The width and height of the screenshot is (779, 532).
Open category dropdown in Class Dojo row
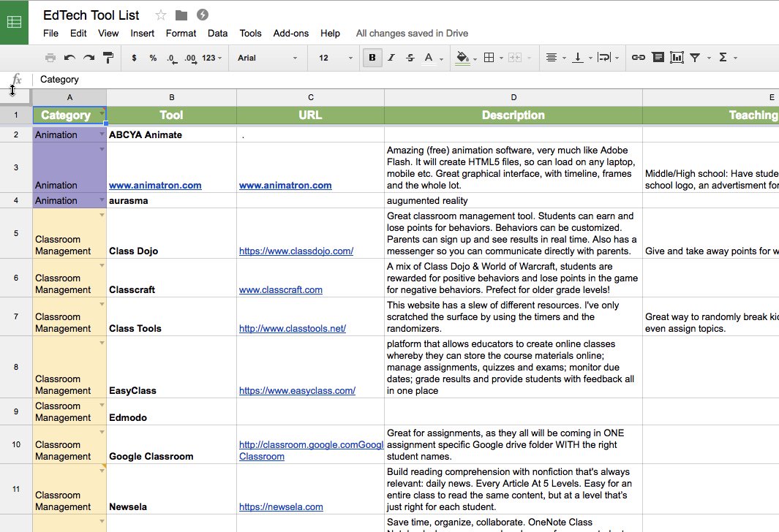coord(102,215)
